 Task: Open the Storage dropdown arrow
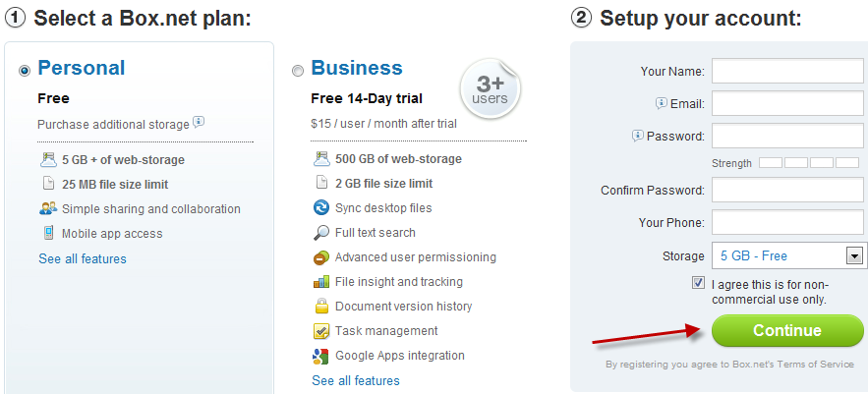[x=854, y=256]
